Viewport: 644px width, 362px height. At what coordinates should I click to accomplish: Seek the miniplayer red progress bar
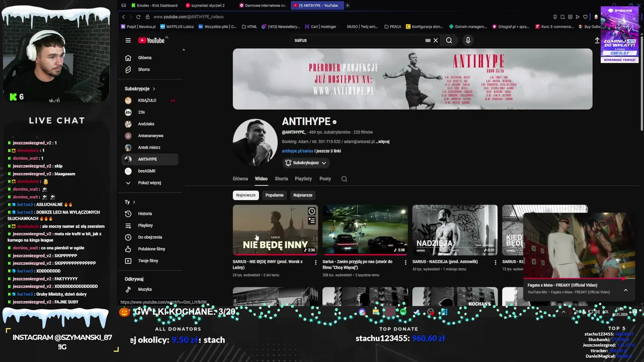[579, 279]
